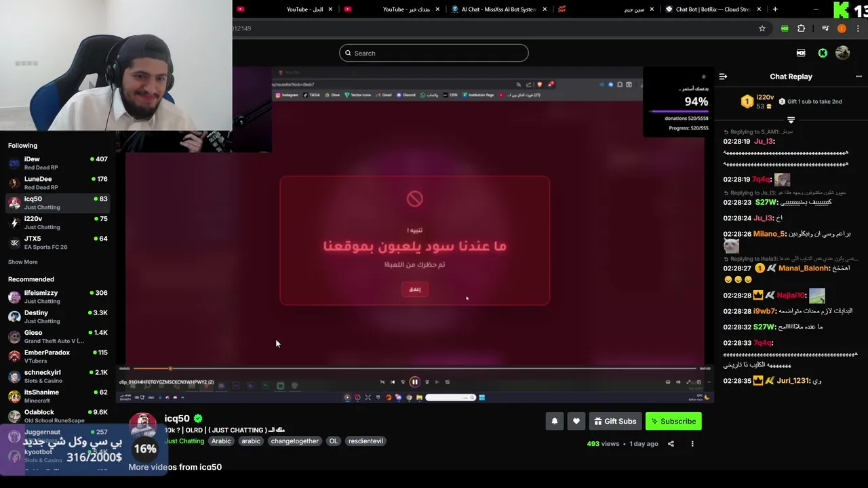Expand the gift leaderboard chevron in chat

791,120
